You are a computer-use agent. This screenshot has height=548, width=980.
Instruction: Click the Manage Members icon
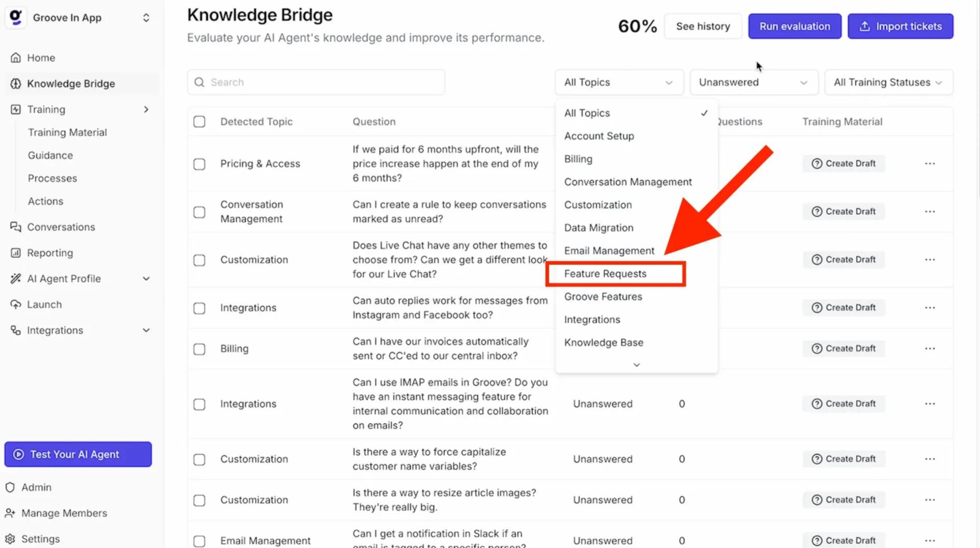(x=10, y=513)
